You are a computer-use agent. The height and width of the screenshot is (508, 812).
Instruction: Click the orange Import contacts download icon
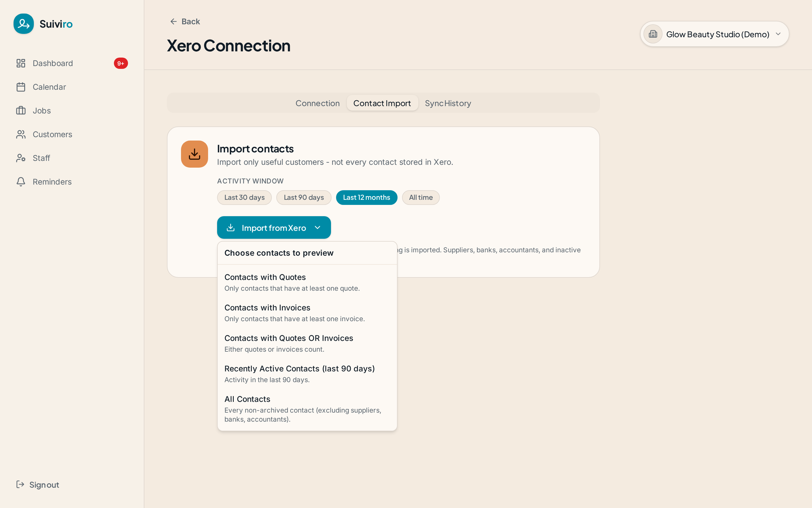195,154
